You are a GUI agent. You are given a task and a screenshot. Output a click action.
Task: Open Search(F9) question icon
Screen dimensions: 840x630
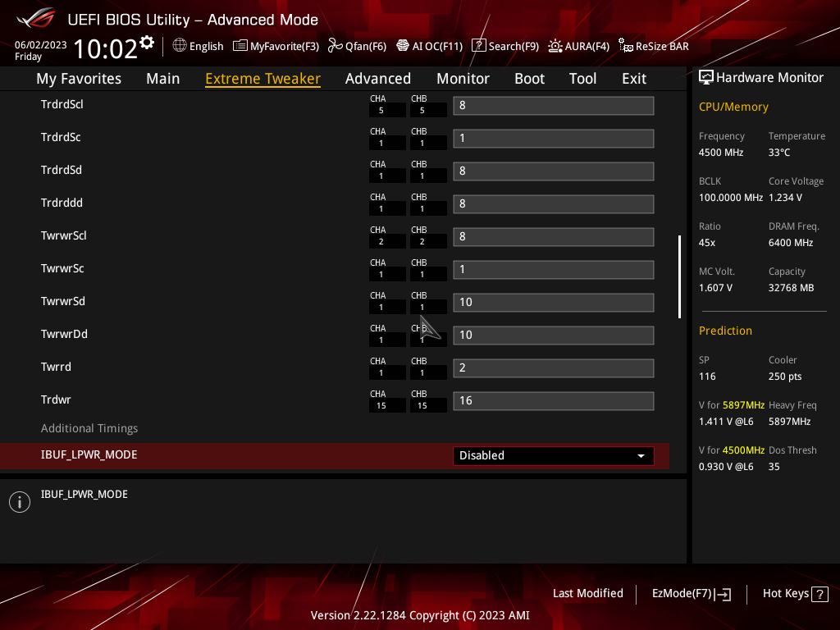tap(478, 46)
